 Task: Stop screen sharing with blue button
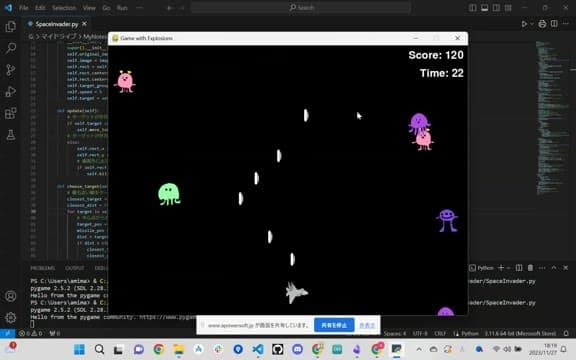(x=334, y=325)
